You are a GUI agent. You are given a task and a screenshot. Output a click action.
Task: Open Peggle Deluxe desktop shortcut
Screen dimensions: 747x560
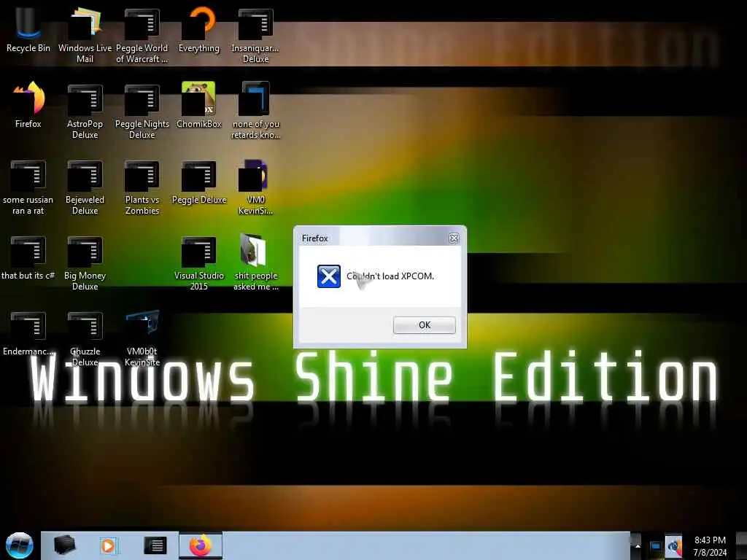click(199, 182)
